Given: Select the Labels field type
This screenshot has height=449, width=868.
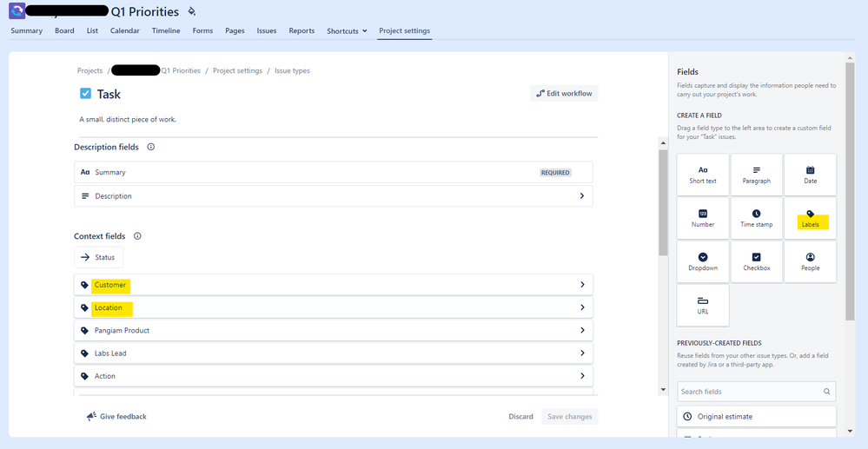Looking at the screenshot, I should [811, 219].
